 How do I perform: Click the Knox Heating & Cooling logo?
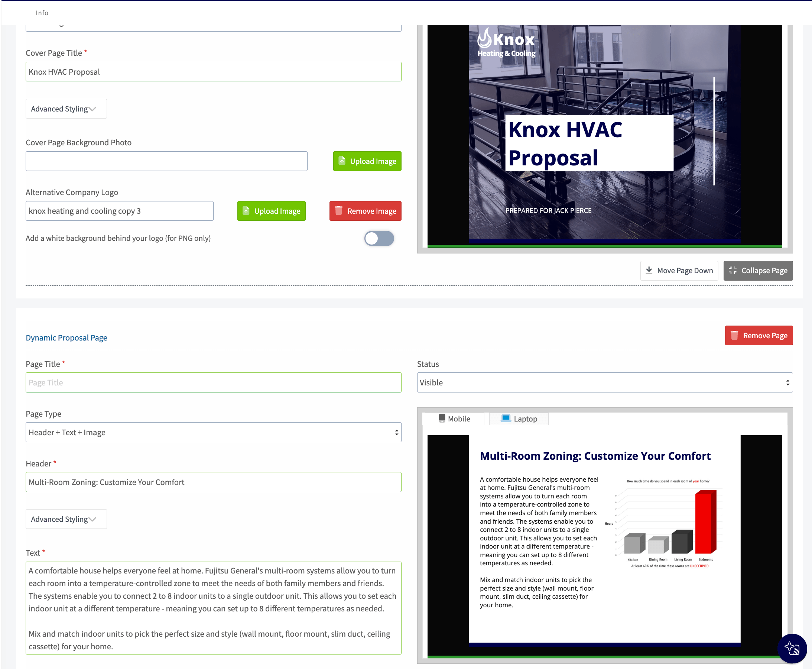click(506, 42)
